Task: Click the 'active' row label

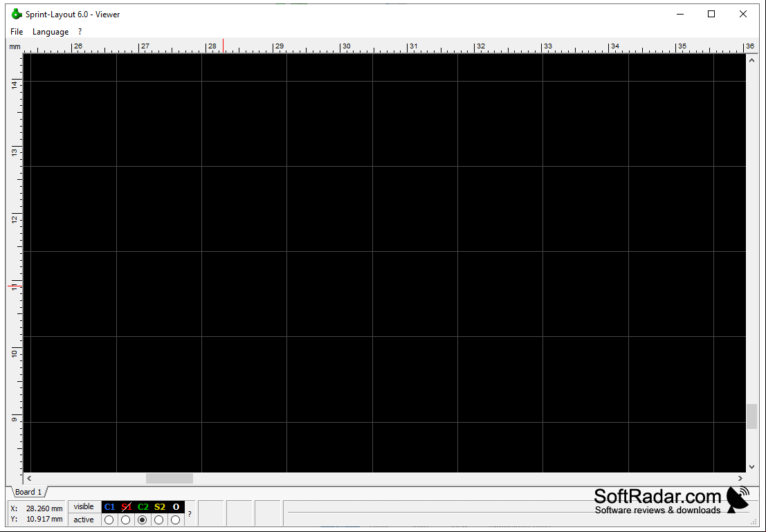Action: click(84, 520)
